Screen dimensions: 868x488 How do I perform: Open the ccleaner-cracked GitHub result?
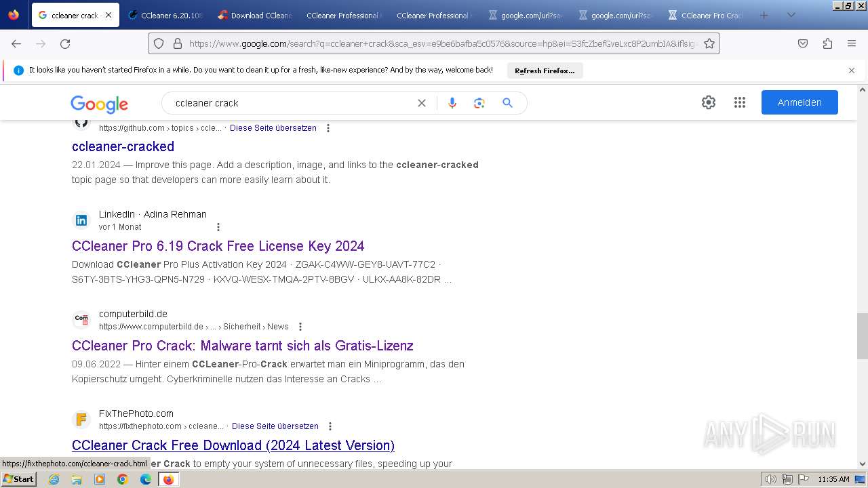click(123, 146)
